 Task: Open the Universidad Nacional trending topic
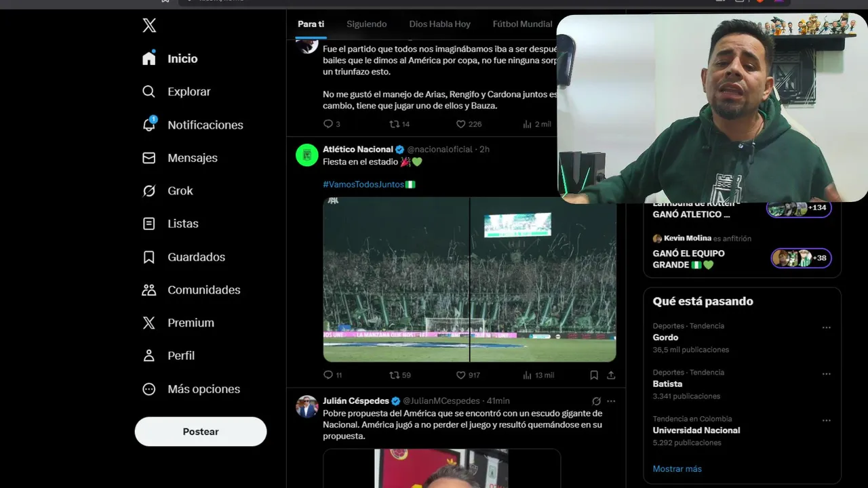(696, 430)
